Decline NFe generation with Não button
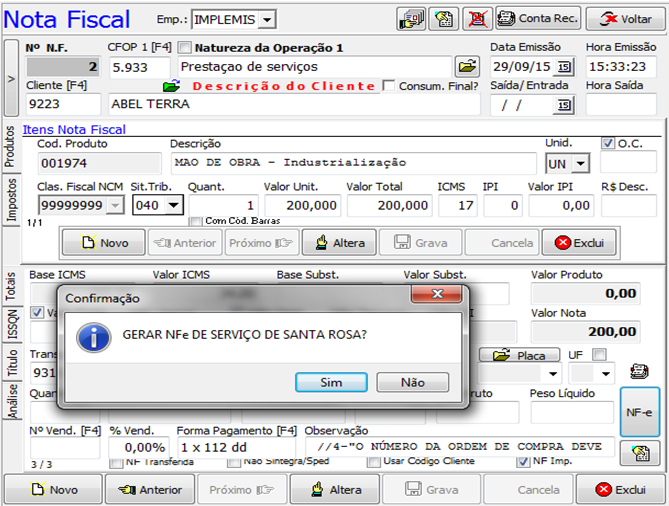 point(412,382)
